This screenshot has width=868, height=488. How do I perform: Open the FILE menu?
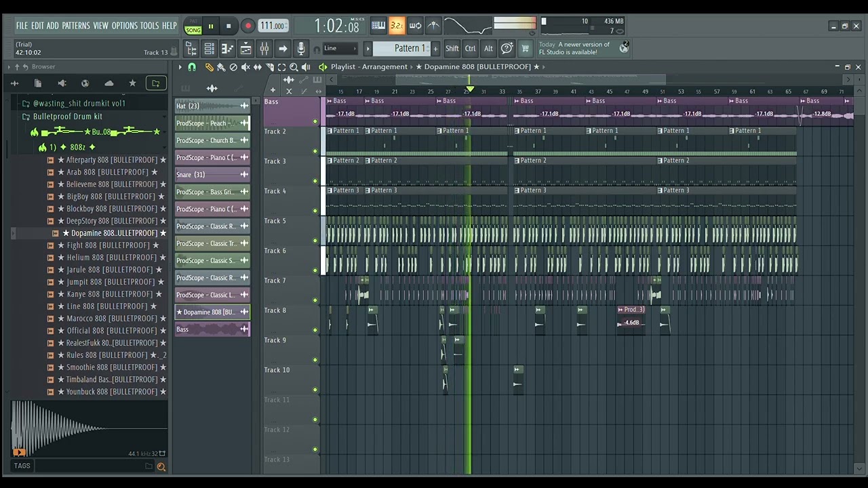(x=22, y=26)
